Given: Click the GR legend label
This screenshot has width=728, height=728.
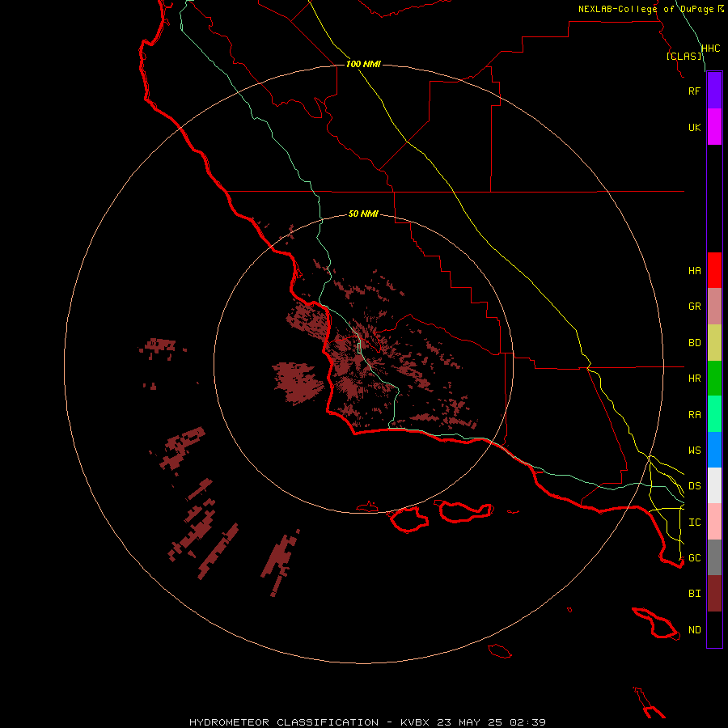Looking at the screenshot, I should pos(694,307).
